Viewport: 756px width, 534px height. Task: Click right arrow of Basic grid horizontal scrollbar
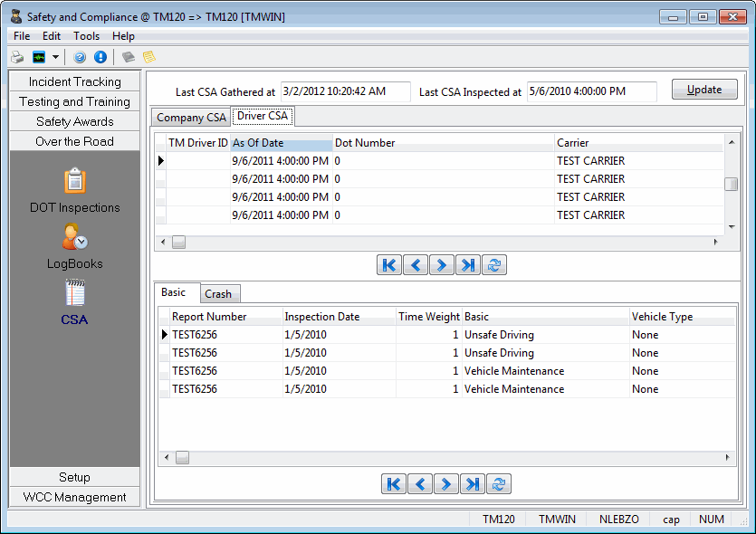point(728,457)
